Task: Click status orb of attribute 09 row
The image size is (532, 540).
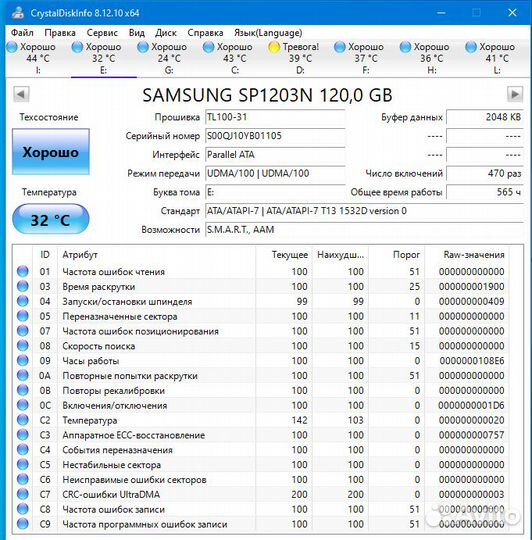Action: point(23,361)
